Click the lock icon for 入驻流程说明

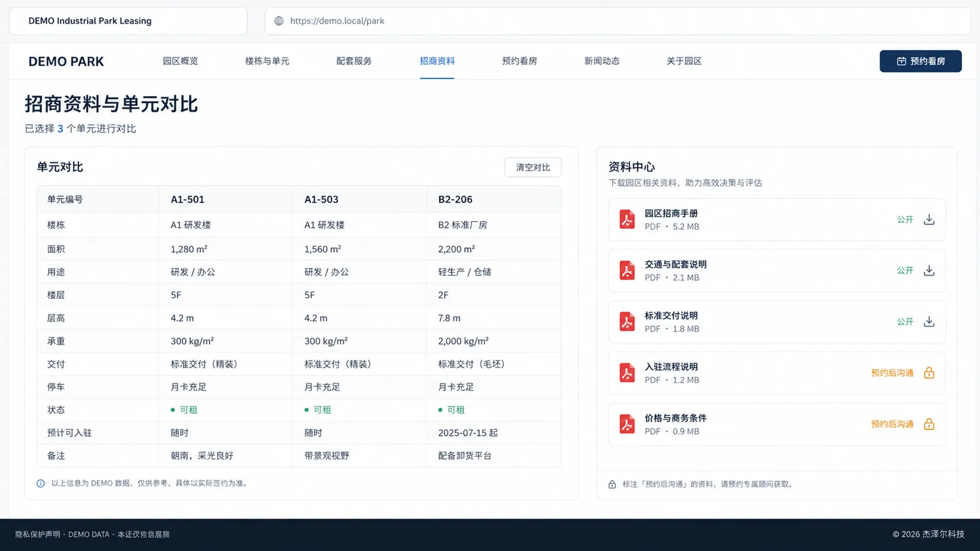click(929, 373)
